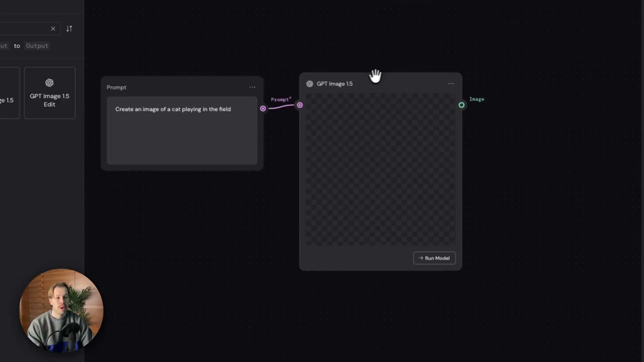Viewport: 644px width, 362px height.
Task: Run the GPT Image 1.5 model
Action: point(434,258)
